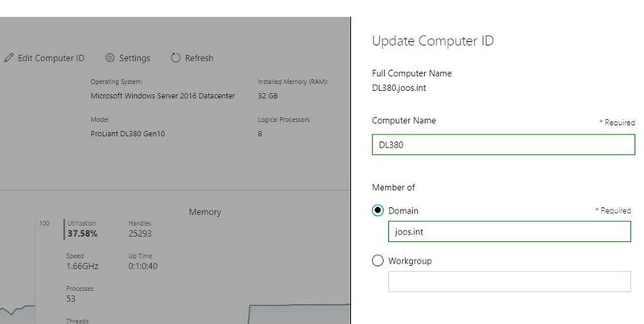The image size is (644, 324).
Task: Open Edit Computer ID label
Action: (51, 58)
